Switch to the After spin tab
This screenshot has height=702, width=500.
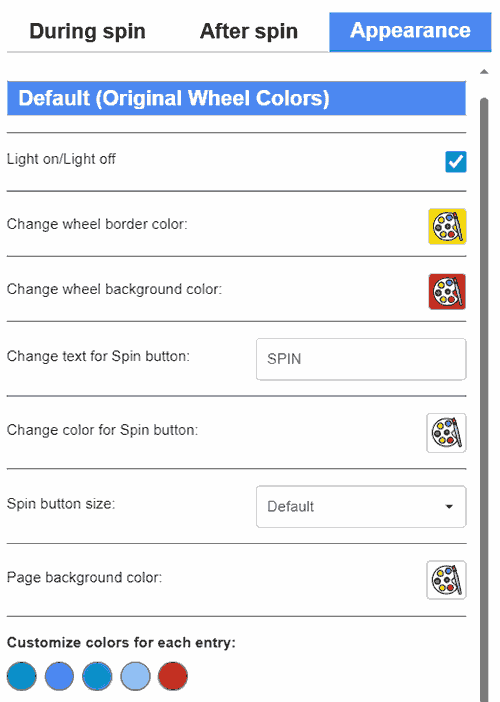[x=249, y=31]
